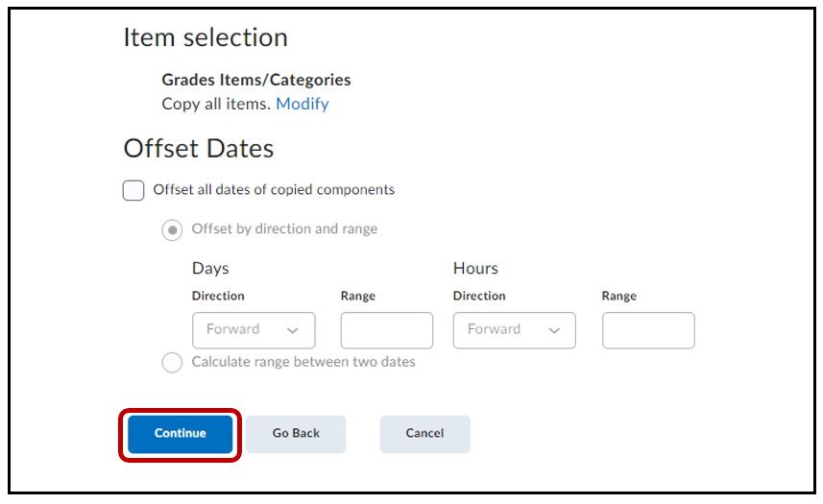Focus the Days Range input field
This screenshot has height=504, width=823.
pyautogui.click(x=386, y=330)
